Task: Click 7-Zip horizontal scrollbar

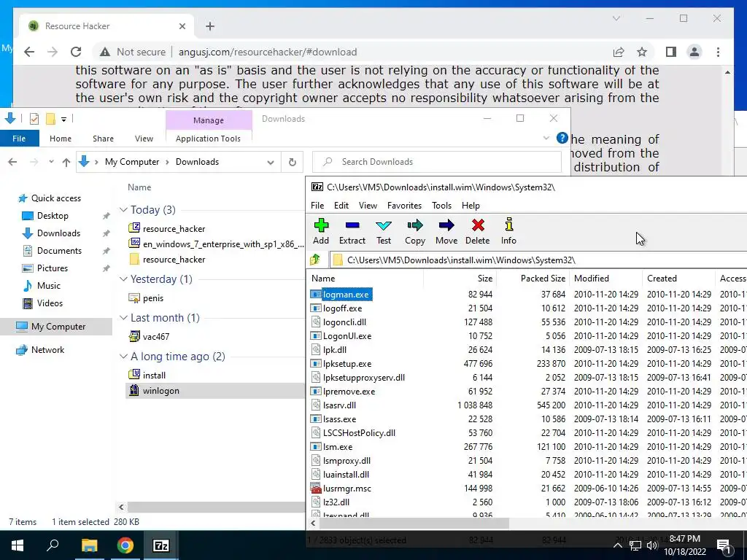Action: click(x=414, y=524)
